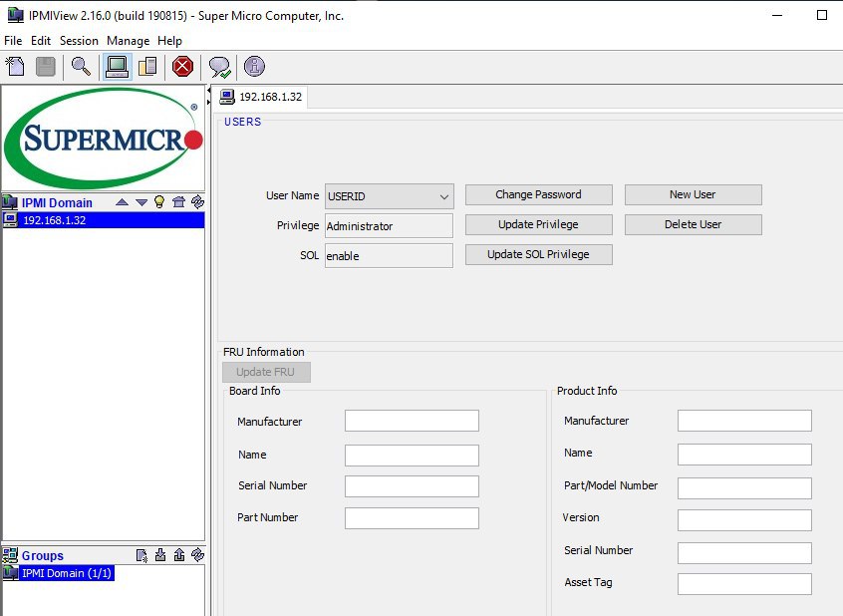Click refresh icon in Groups header
Image resolution: width=843 pixels, height=616 pixels.
(198, 554)
